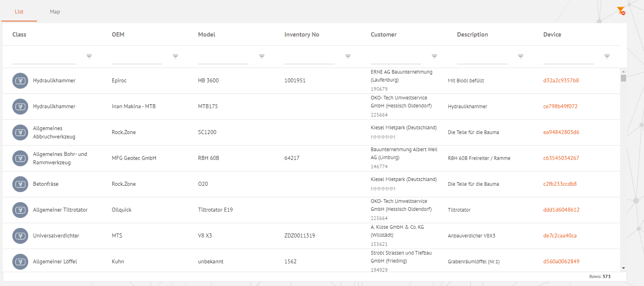The height and width of the screenshot is (286, 644).
Task: Select inventory number 1001951
Action: (x=295, y=80)
